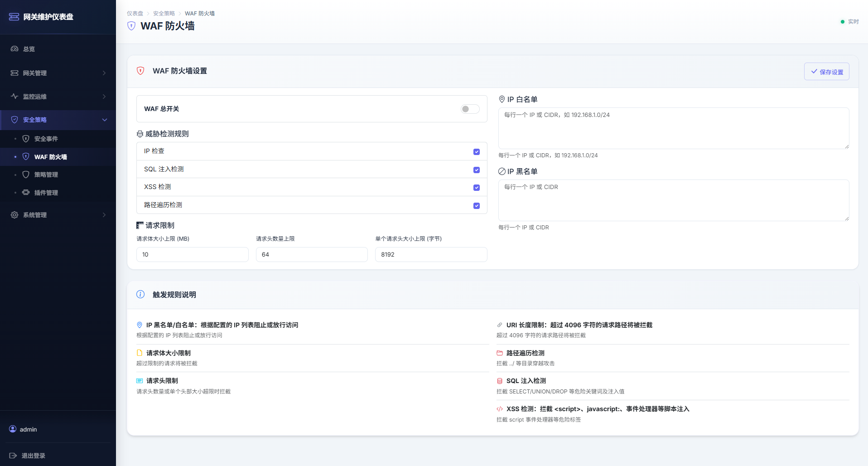Click the 仪表盘 breadcrumb link
This screenshot has width=868, height=466.
pyautogui.click(x=135, y=14)
